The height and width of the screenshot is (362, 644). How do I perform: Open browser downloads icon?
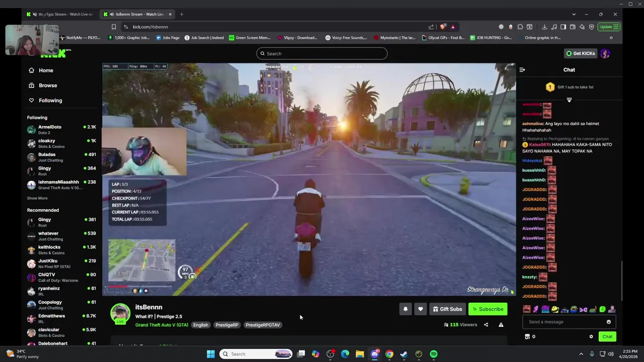click(x=544, y=27)
